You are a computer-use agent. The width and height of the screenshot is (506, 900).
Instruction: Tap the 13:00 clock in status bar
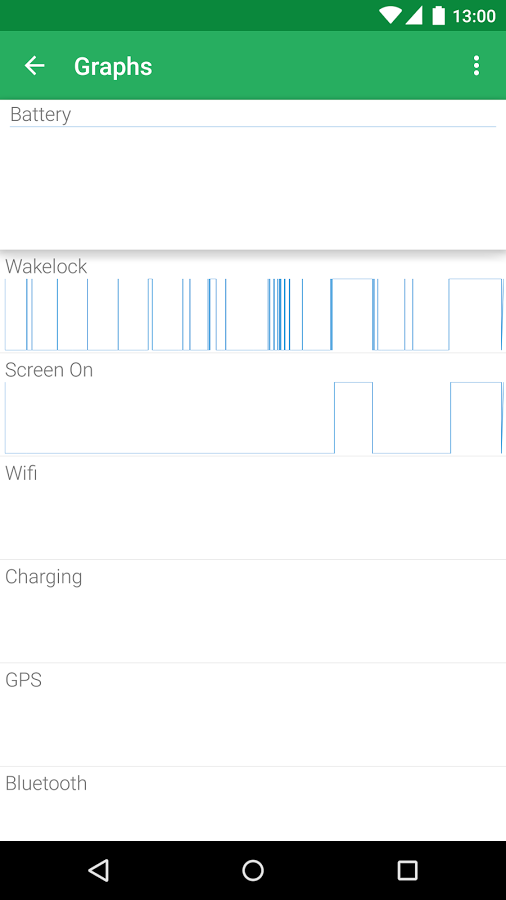tap(474, 16)
